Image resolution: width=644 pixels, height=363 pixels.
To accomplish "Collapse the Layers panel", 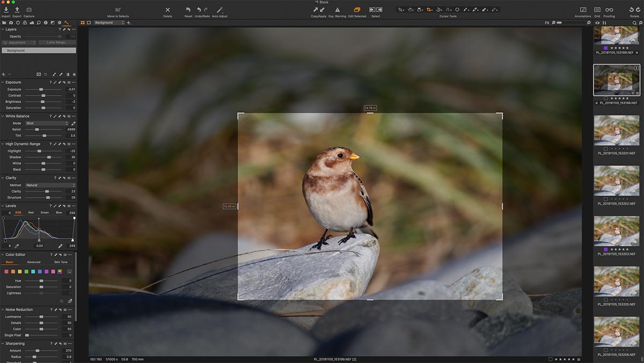I will [x=3, y=30].
